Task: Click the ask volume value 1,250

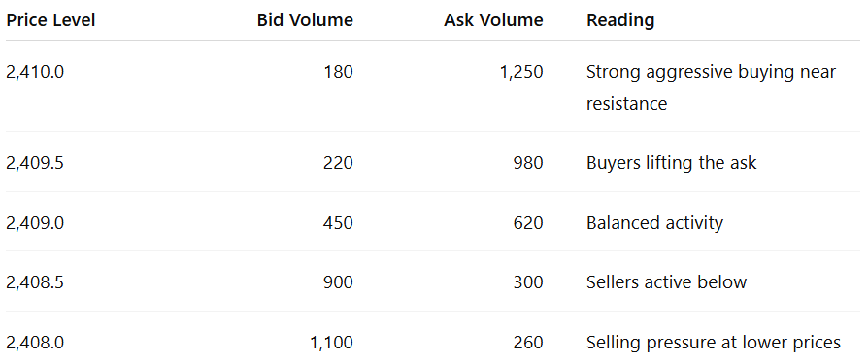Action: point(521,72)
